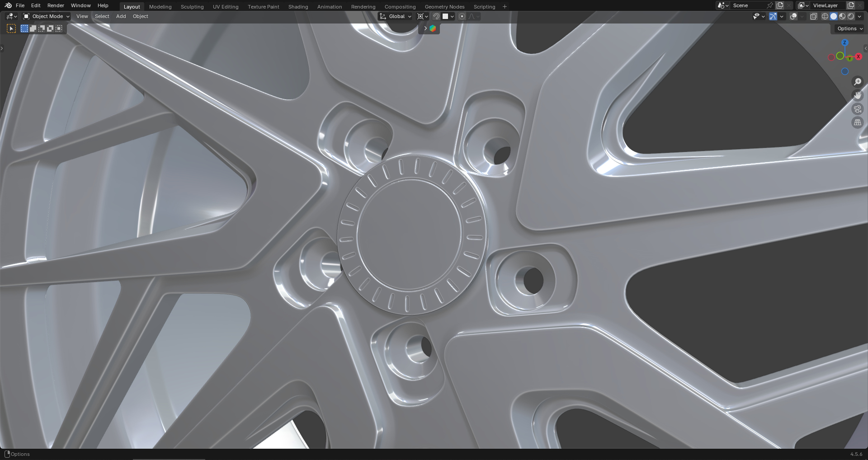
Task: Open the File menu
Action: [20, 5]
